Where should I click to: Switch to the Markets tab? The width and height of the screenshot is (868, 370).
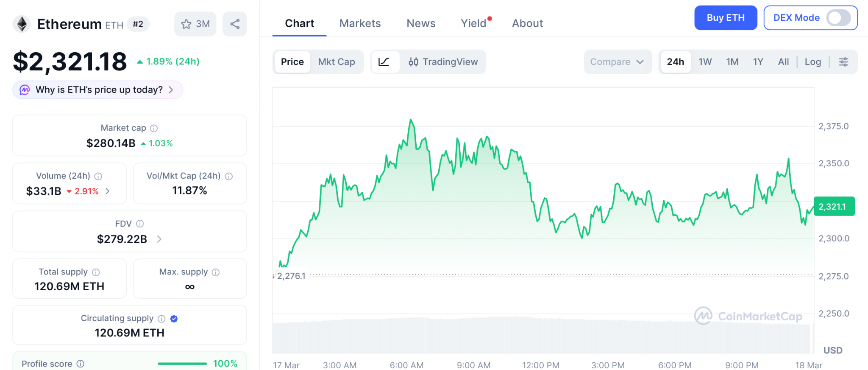point(360,23)
